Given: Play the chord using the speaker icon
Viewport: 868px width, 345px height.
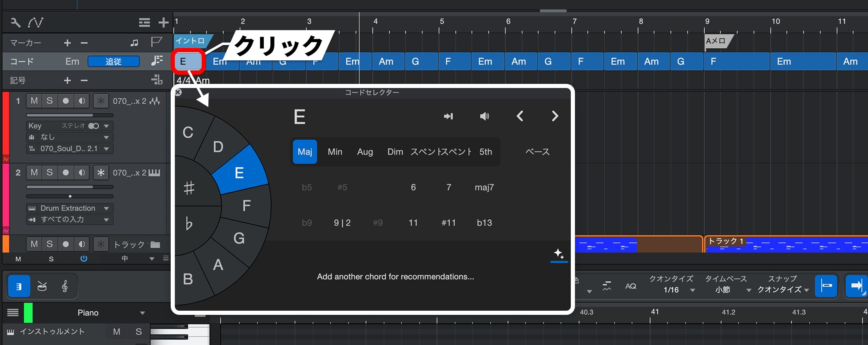Looking at the screenshot, I should point(484,117).
